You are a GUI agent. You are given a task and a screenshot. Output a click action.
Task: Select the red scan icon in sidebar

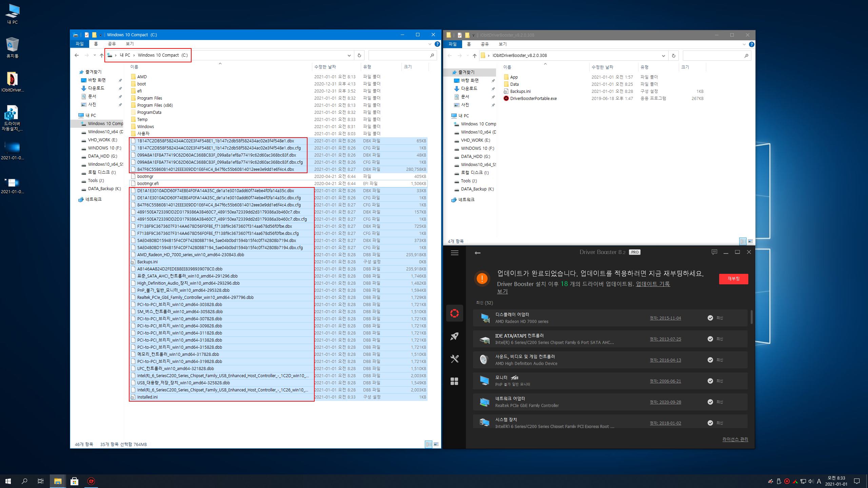click(x=454, y=313)
